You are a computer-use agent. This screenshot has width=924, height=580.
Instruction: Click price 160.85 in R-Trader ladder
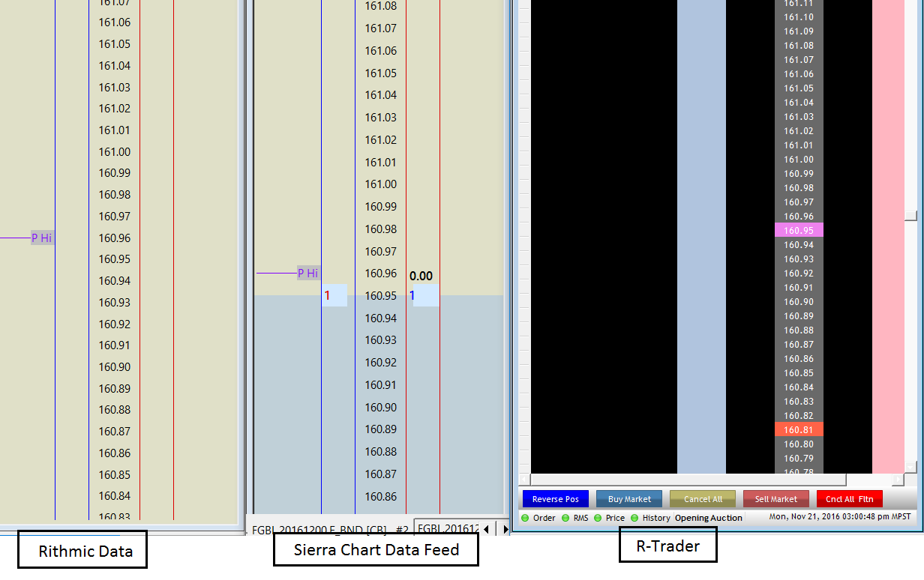coord(799,373)
